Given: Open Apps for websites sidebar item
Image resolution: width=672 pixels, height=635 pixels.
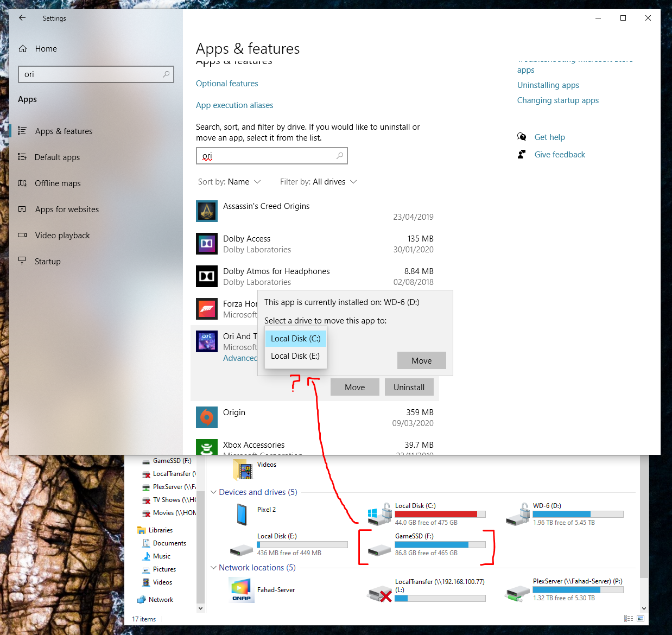Looking at the screenshot, I should point(67,209).
